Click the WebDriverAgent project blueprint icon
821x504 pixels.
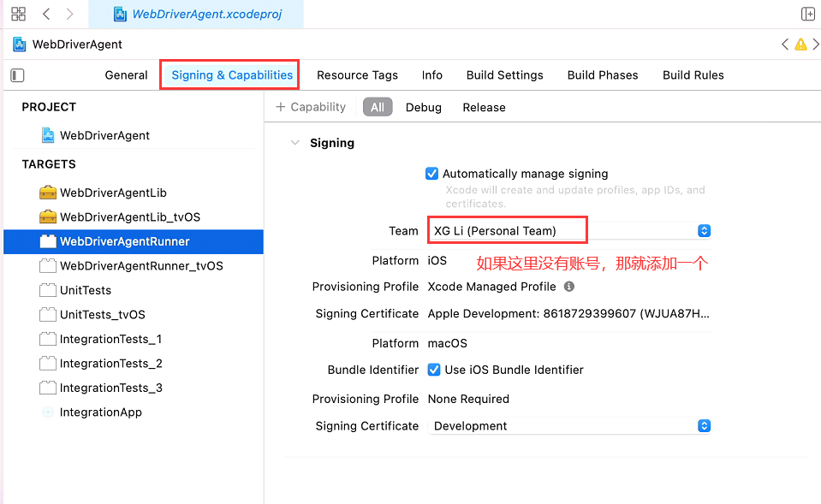[48, 135]
